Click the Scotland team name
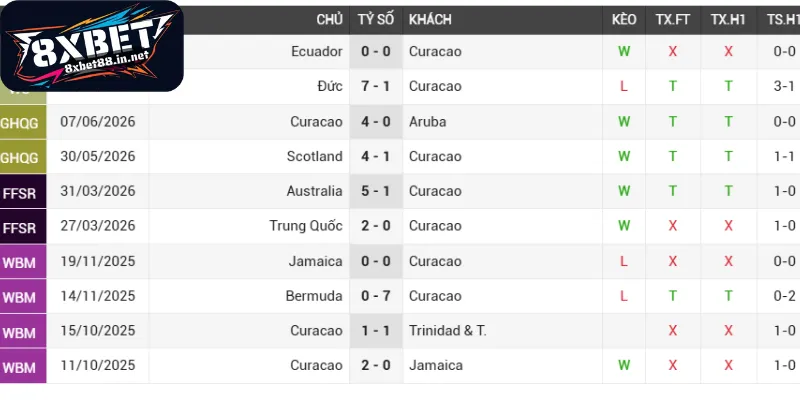 314,156
